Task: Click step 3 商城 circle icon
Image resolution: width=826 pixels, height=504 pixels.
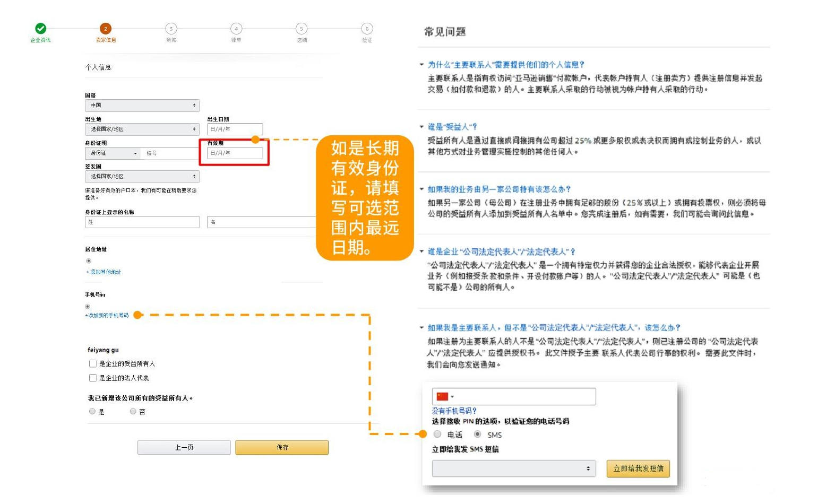Action: (171, 29)
